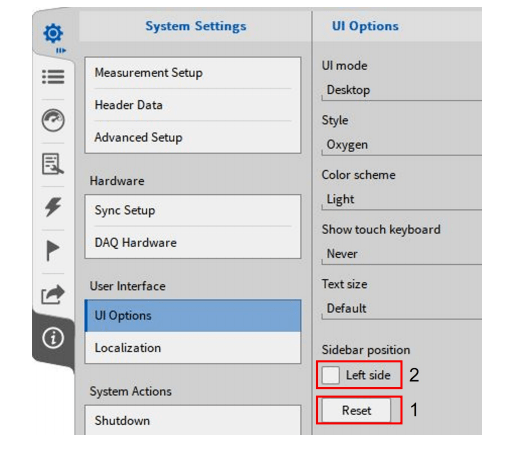Open the info circle sidebar icon

point(53,338)
